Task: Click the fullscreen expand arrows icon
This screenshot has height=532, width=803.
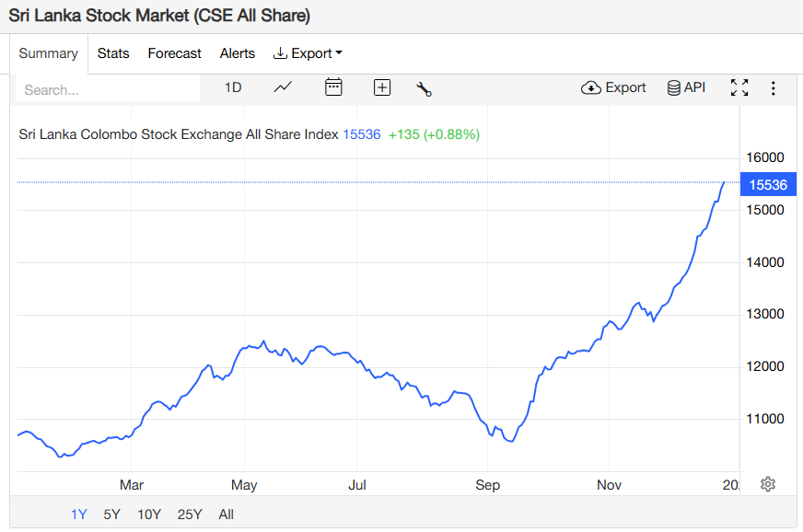Action: (739, 87)
